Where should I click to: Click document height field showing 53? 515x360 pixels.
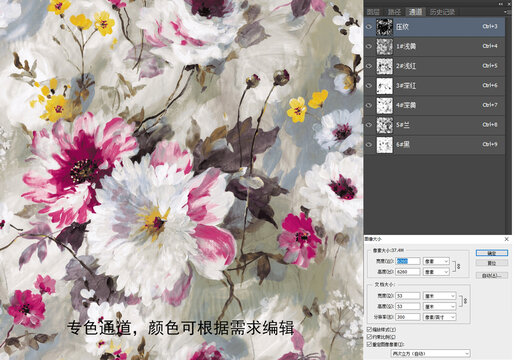click(408, 306)
